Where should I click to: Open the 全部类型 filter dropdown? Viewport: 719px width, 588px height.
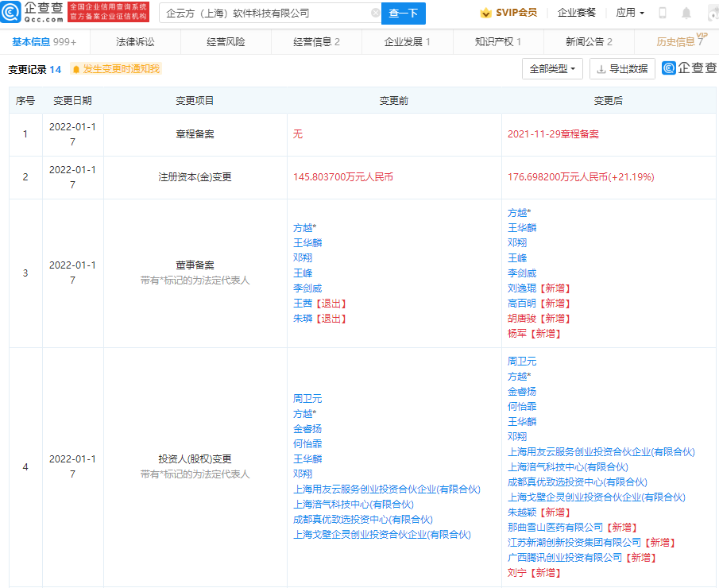tap(552, 69)
